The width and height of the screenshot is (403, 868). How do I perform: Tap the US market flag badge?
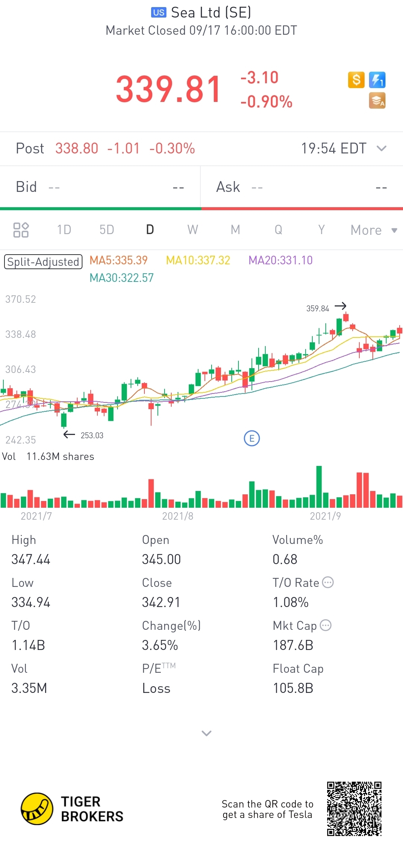click(159, 12)
